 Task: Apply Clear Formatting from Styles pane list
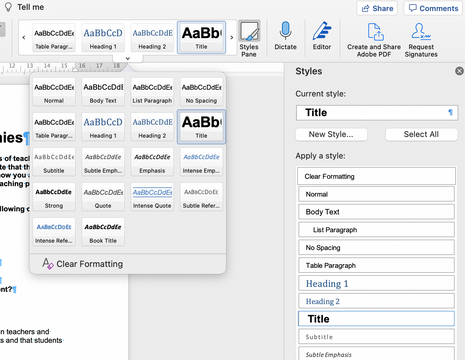point(376,176)
